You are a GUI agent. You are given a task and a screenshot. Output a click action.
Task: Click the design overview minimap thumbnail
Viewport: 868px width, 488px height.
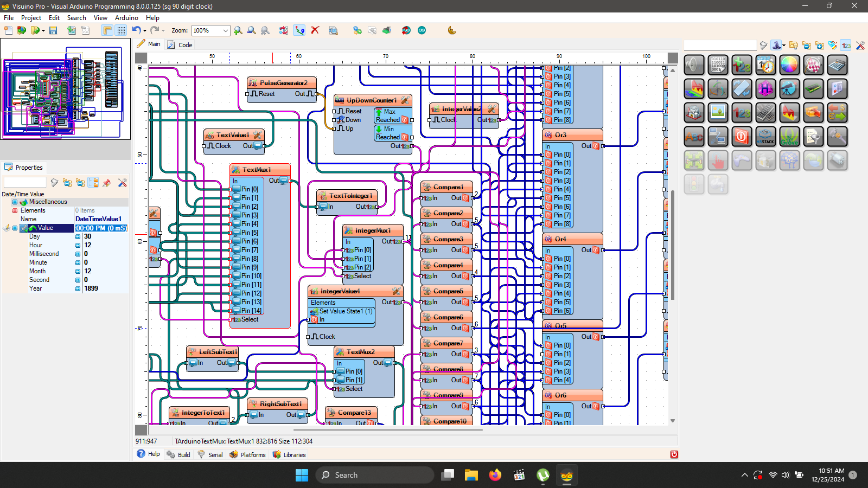tap(66, 89)
